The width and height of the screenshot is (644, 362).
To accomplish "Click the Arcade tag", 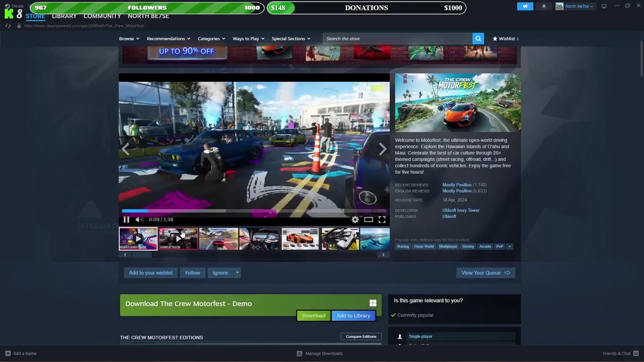I will [485, 246].
